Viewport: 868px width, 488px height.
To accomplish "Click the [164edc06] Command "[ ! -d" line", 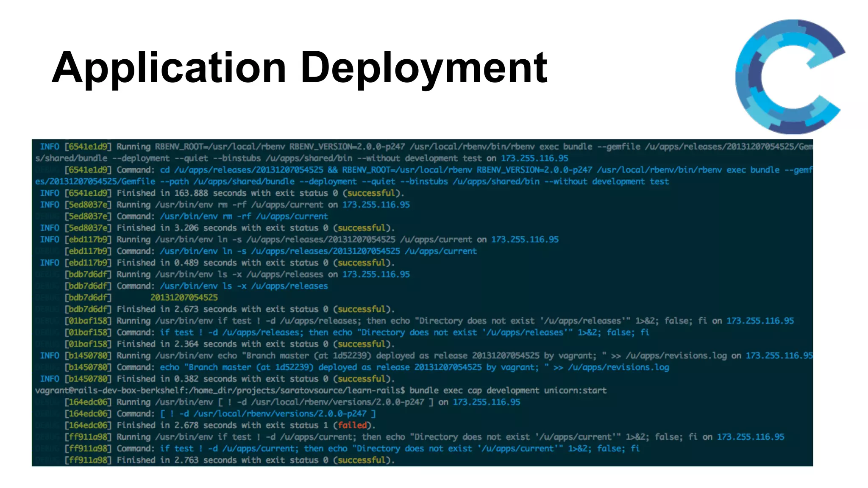I will coord(206,414).
